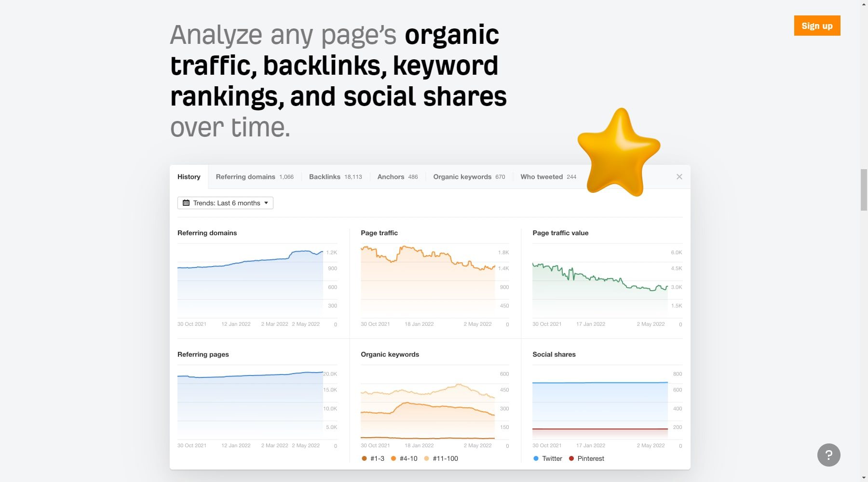Click the question mark help icon
Viewport: 868px width, 482px height.
pos(828,455)
